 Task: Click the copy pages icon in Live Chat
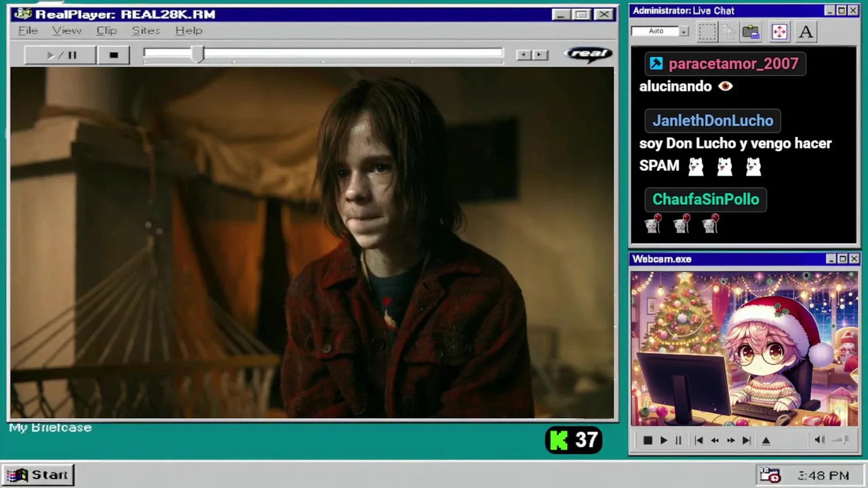[x=729, y=32]
